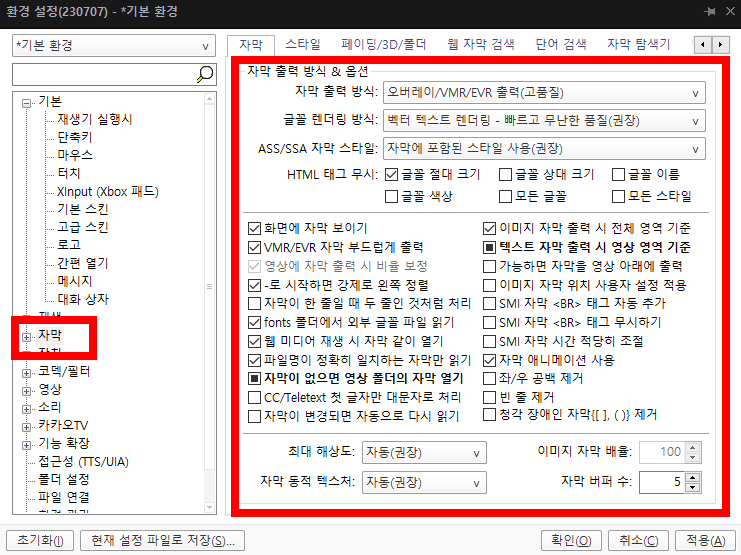The height and width of the screenshot is (555, 741).
Task: Decrease 자막 버퍼 수 with down arrow
Action: 693,487
